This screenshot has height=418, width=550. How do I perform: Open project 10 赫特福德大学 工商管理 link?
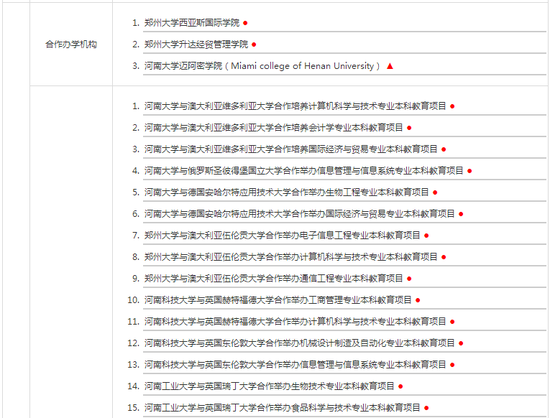pos(278,300)
